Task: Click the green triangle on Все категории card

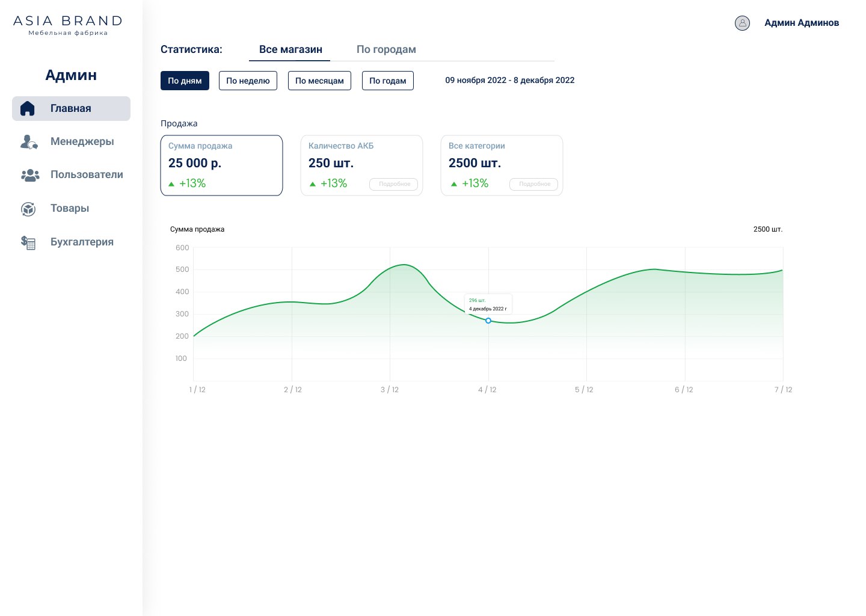Action: click(454, 184)
